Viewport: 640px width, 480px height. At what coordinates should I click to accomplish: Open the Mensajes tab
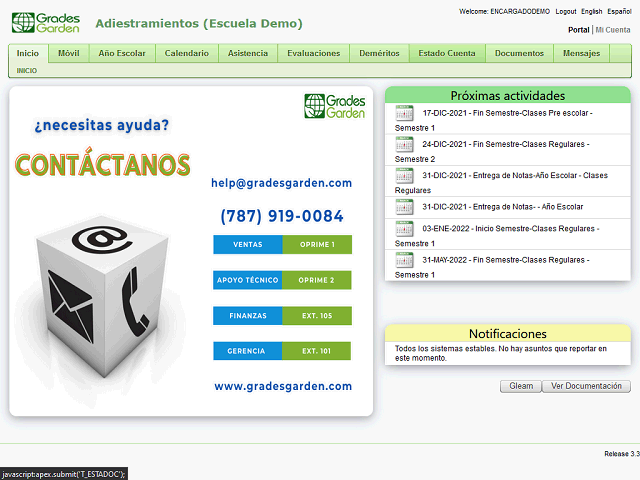(581, 53)
